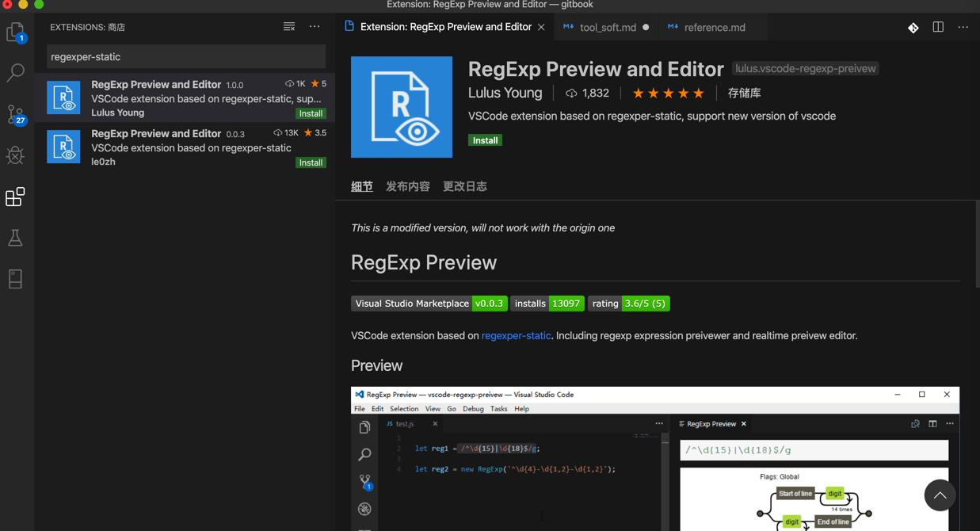980x531 pixels.
Task: Open extensions panel more actions menu
Action: [315, 27]
